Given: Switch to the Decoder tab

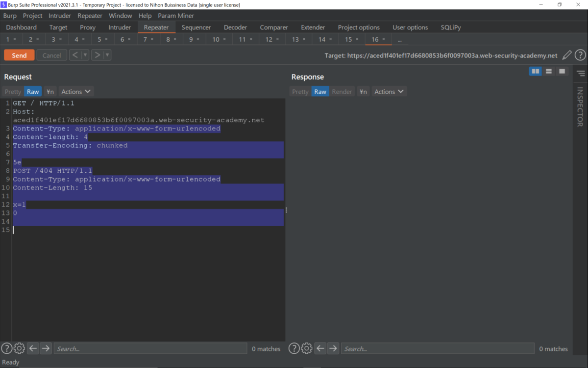Looking at the screenshot, I should pos(236,27).
